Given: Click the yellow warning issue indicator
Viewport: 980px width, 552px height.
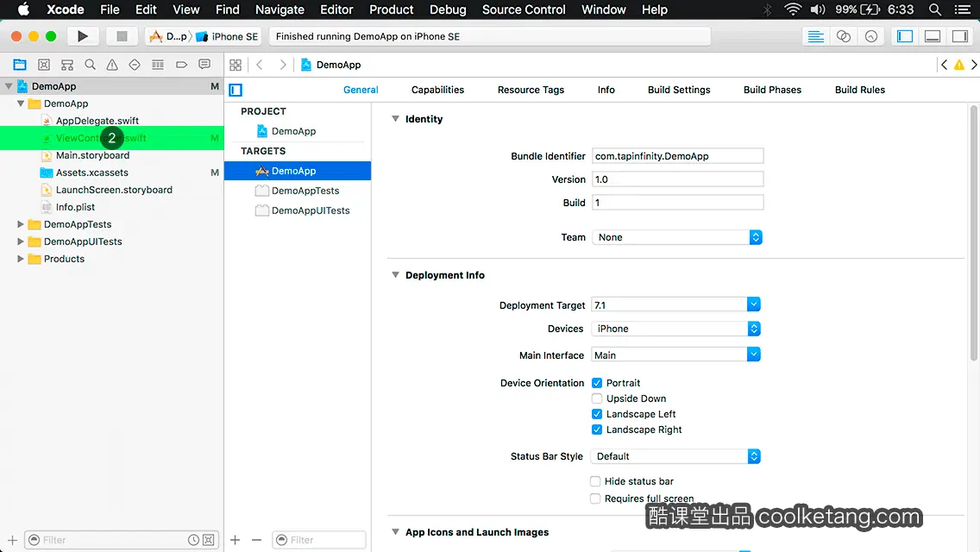Looking at the screenshot, I should (958, 65).
